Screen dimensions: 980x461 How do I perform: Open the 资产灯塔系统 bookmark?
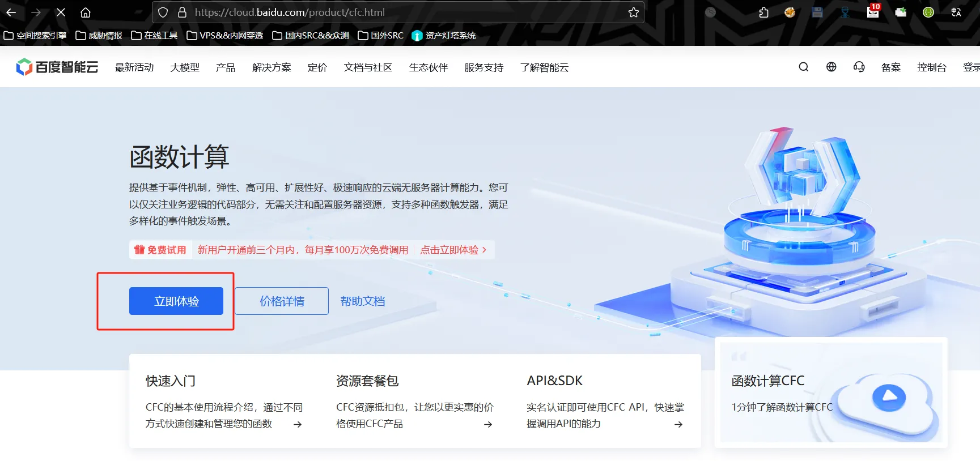coord(444,36)
